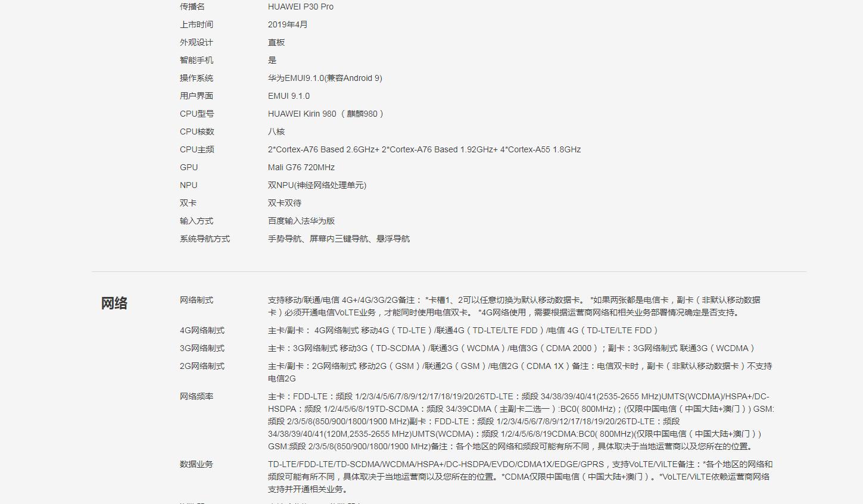Select the EMUI 9.1.0 value text
Viewport: 863px width, 504px height.
coord(289,96)
